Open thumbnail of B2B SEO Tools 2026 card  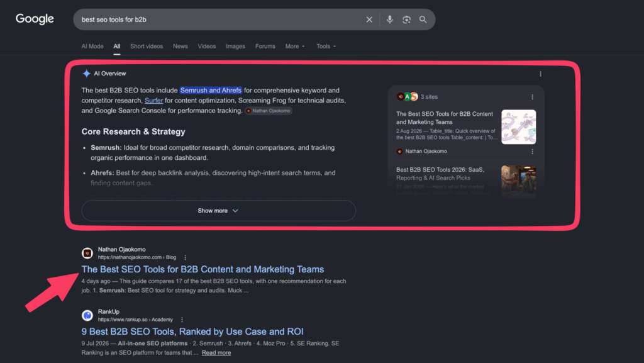pyautogui.click(x=519, y=181)
